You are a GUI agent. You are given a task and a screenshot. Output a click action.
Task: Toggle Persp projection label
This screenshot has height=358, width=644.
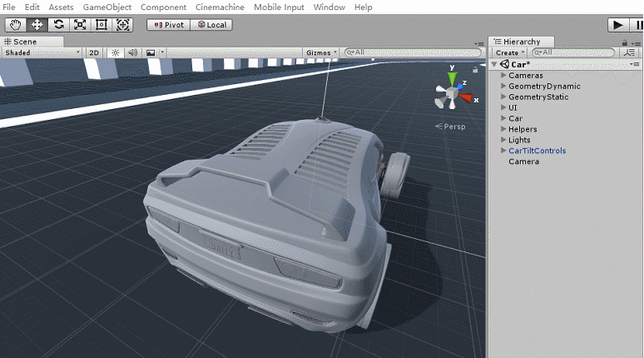pyautogui.click(x=450, y=127)
